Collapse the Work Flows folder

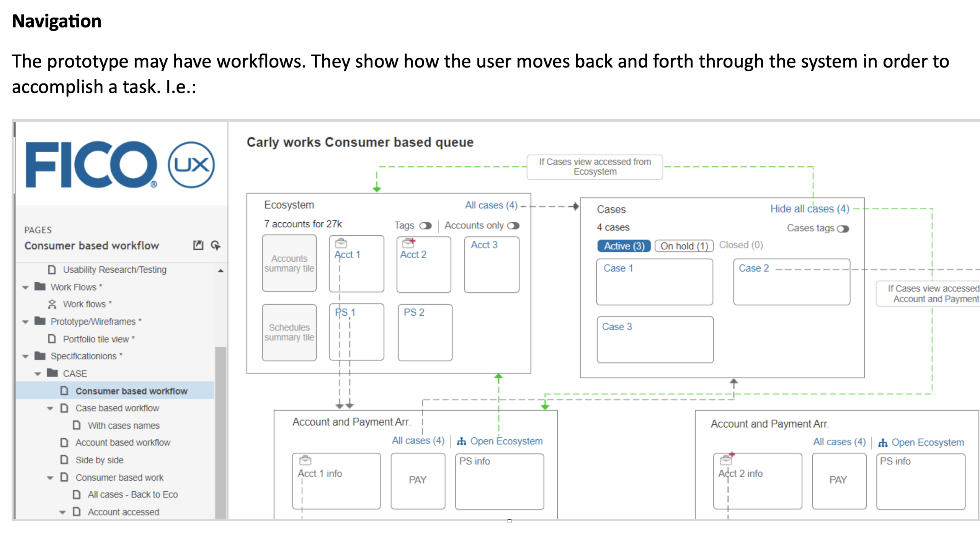click(26, 287)
